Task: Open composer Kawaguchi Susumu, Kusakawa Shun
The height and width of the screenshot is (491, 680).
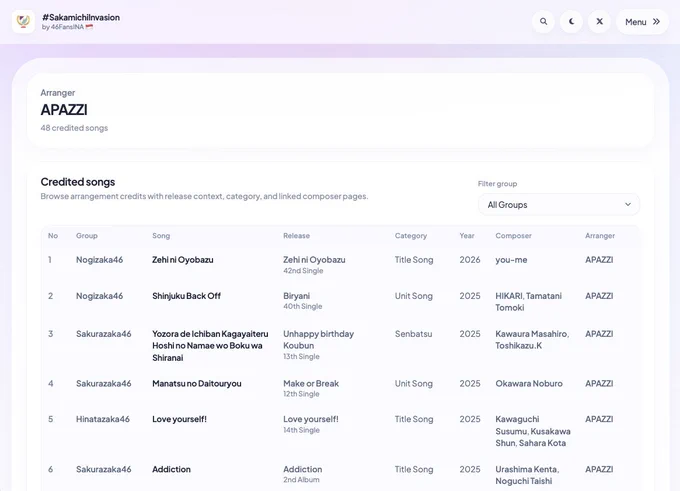Action: 533,431
